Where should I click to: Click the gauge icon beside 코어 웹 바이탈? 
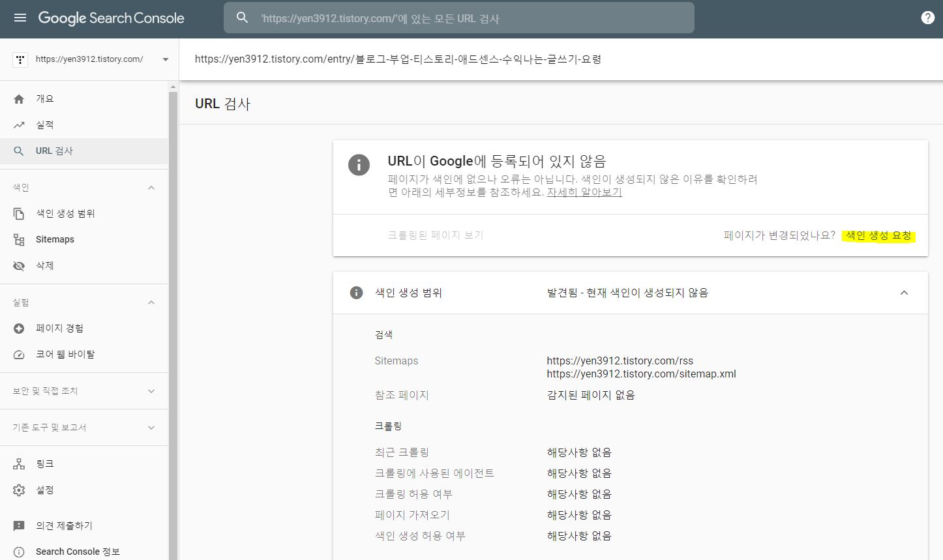(x=19, y=355)
